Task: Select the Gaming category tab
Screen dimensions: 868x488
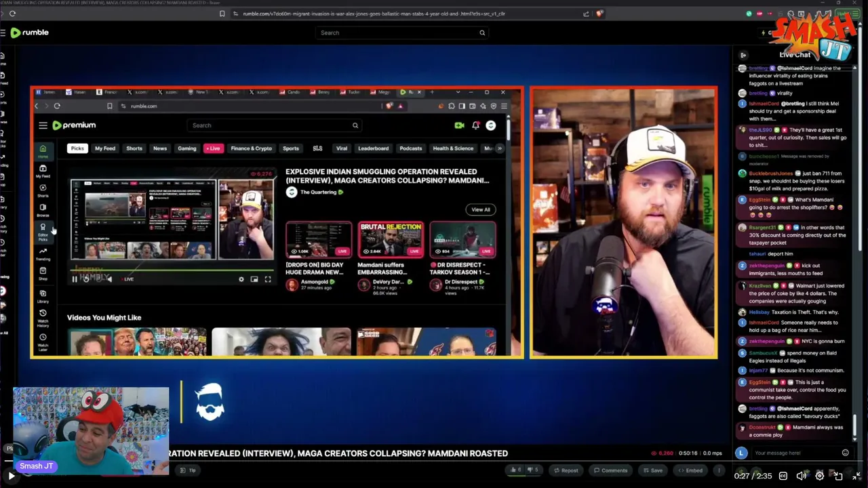Action: (187, 148)
